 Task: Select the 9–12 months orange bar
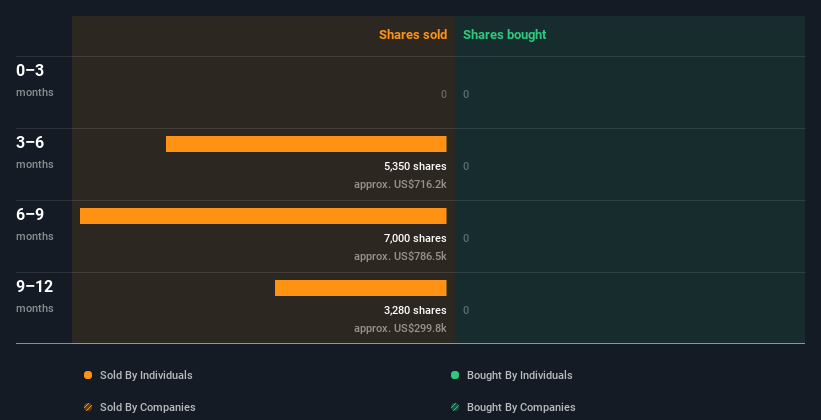[x=361, y=288]
